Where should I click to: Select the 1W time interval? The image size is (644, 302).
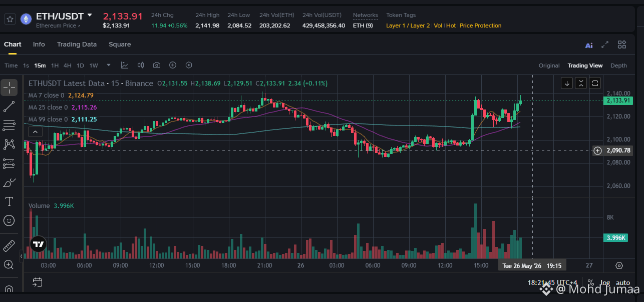(94, 65)
